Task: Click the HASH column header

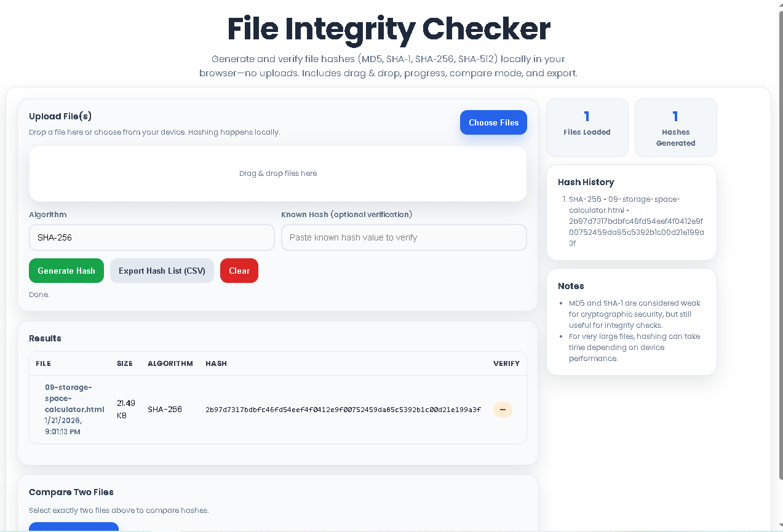Action: point(216,363)
